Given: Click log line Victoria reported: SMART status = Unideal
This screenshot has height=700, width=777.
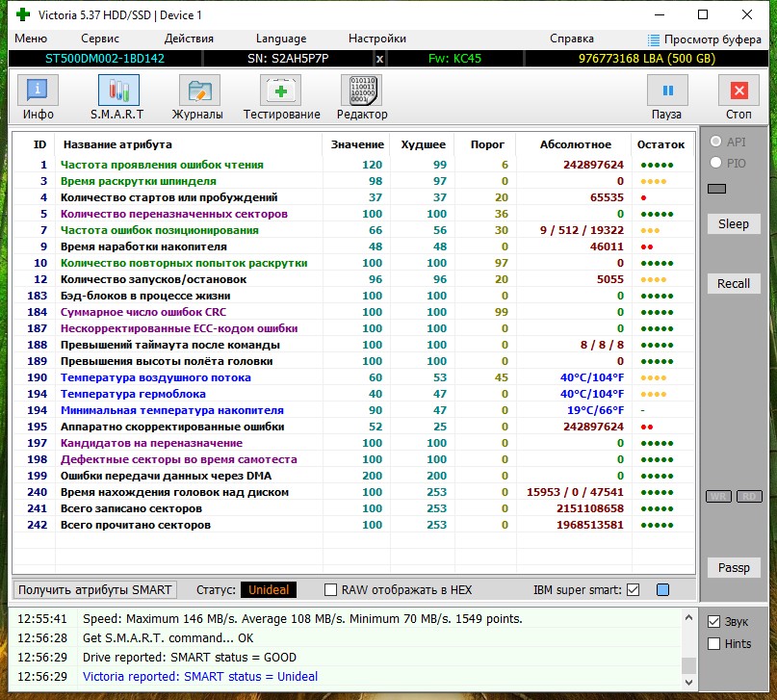Looking at the screenshot, I should click(x=200, y=676).
